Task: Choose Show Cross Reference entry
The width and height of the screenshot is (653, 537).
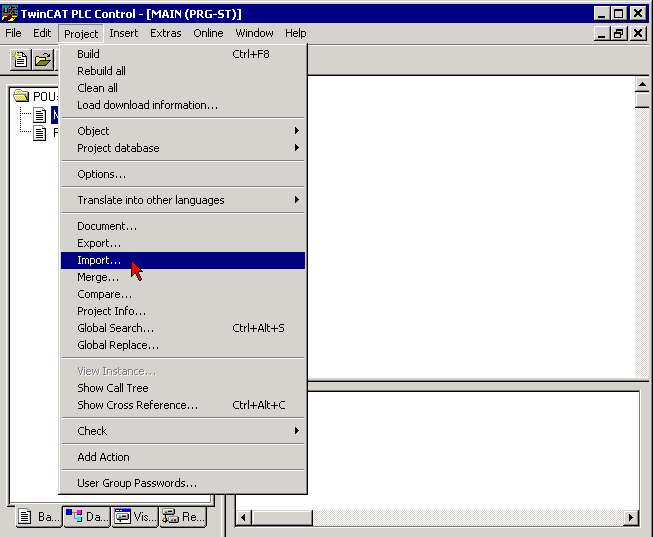Action: coord(183,405)
